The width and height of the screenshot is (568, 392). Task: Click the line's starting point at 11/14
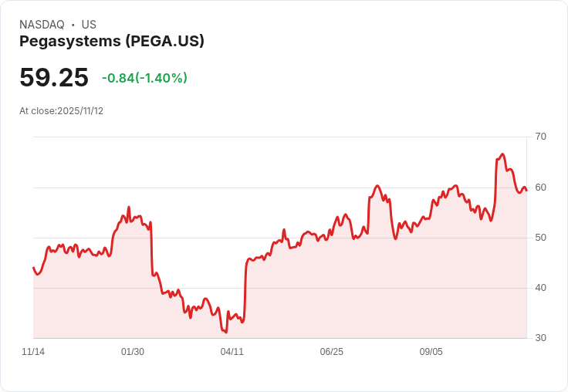pos(33,268)
